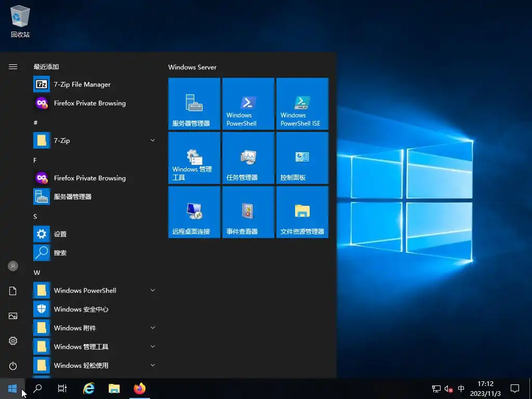Expand the 7-Zip folder chevron

pos(153,140)
